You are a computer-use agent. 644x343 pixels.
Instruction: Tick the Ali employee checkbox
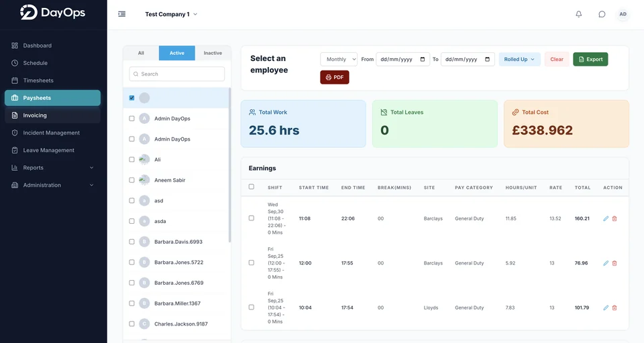[x=131, y=159]
